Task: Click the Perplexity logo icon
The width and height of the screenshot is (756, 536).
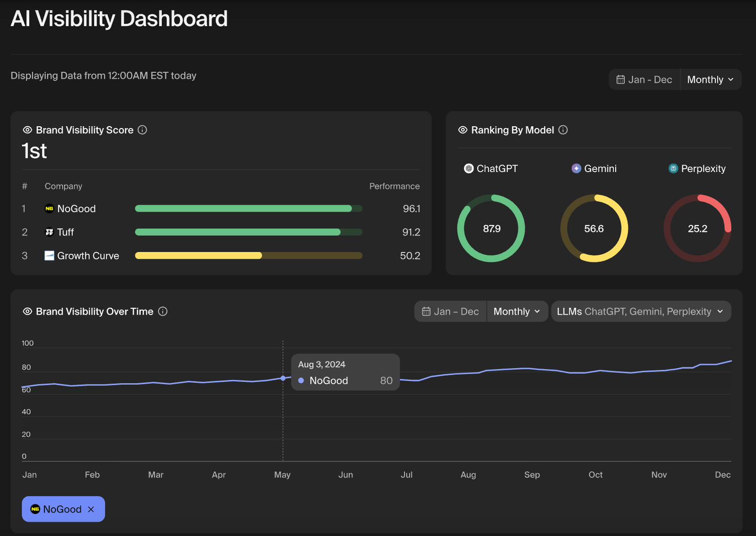Action: click(673, 169)
